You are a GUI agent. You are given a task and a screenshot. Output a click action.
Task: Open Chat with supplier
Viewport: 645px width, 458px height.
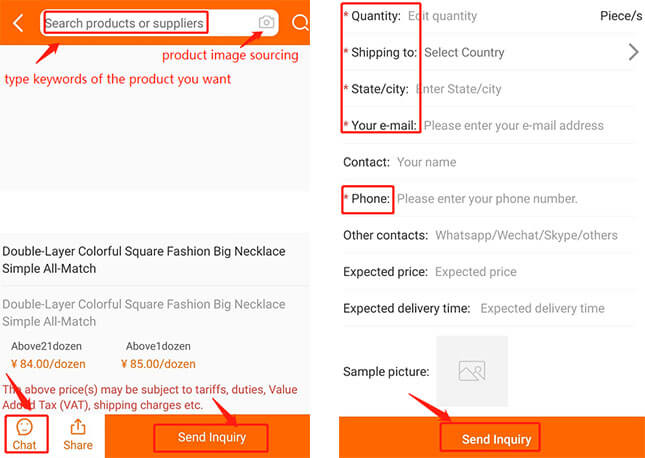25,435
